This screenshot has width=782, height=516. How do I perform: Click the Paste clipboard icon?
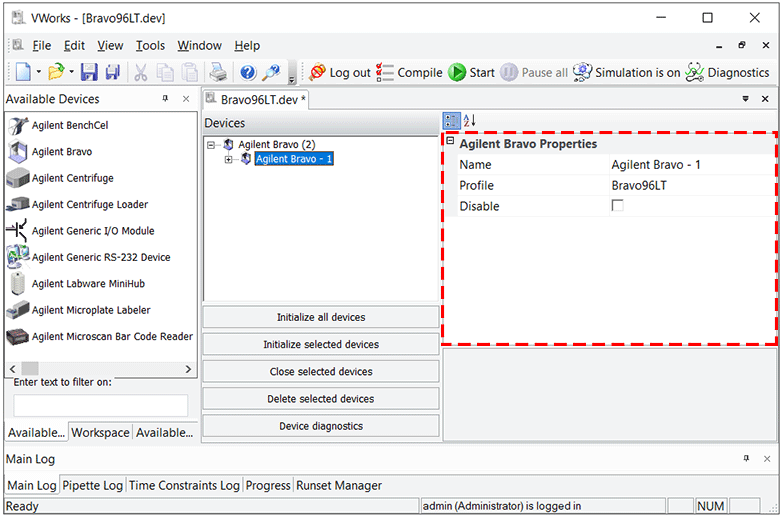tap(190, 72)
